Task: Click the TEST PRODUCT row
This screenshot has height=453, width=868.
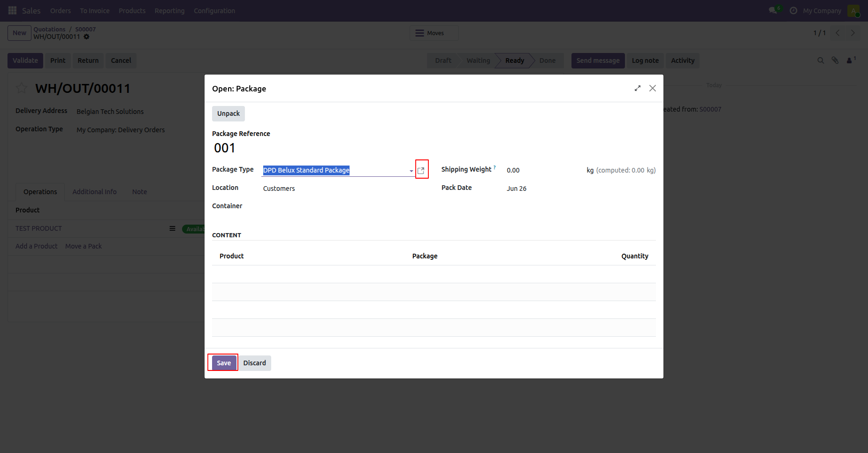Action: [107, 228]
